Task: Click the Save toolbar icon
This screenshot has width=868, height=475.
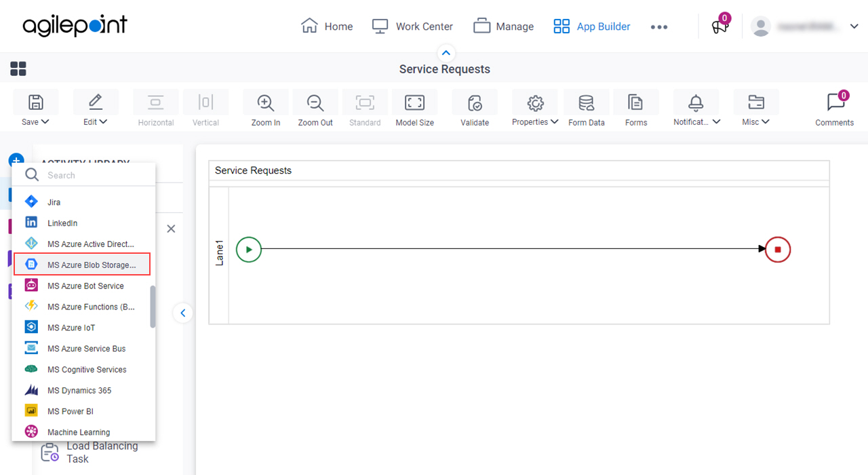Action: coord(35,102)
